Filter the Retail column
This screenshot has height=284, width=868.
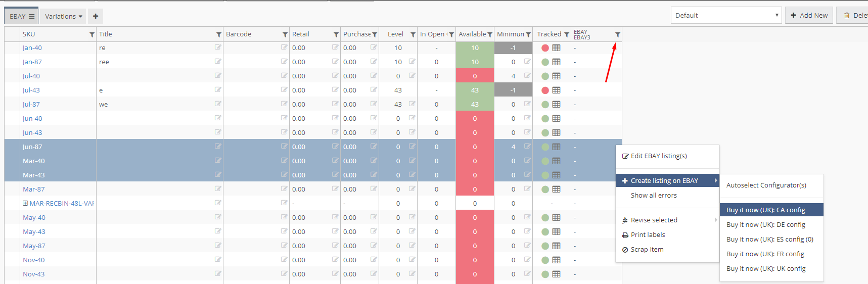(336, 35)
